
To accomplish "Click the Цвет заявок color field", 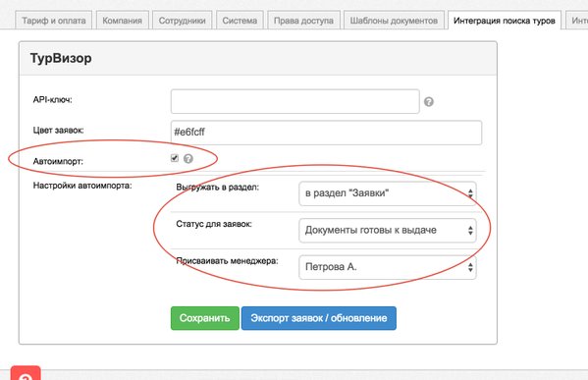I will [326, 133].
